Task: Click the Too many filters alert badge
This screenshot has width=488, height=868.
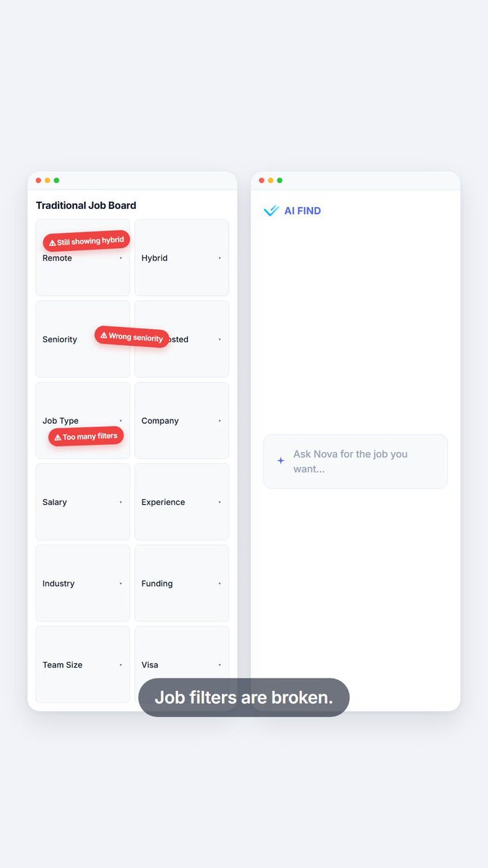Action: click(86, 436)
